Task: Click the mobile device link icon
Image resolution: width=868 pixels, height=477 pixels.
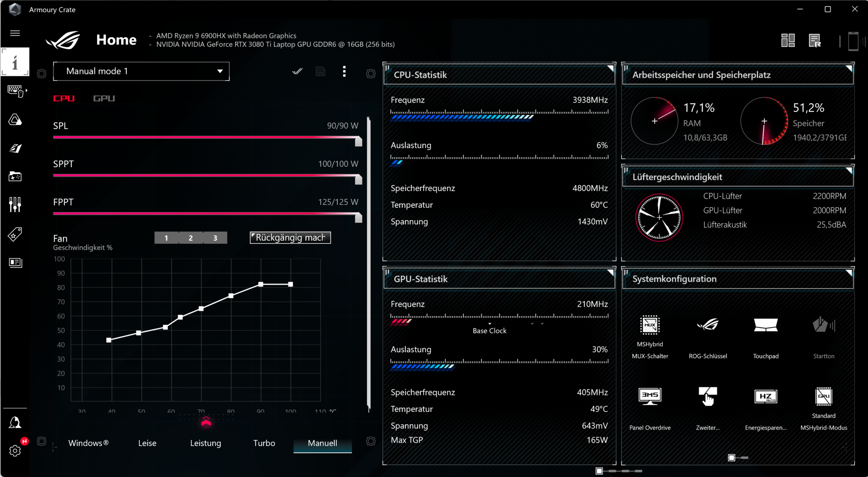Action: click(x=853, y=41)
